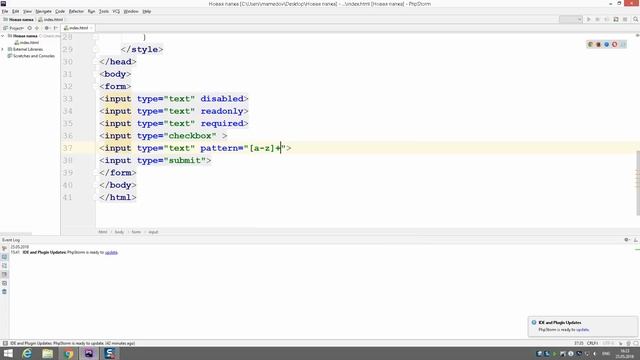Viewport: 640px width, 360px height.
Task: Click the html breadcrumb below editor
Action: tap(102, 232)
